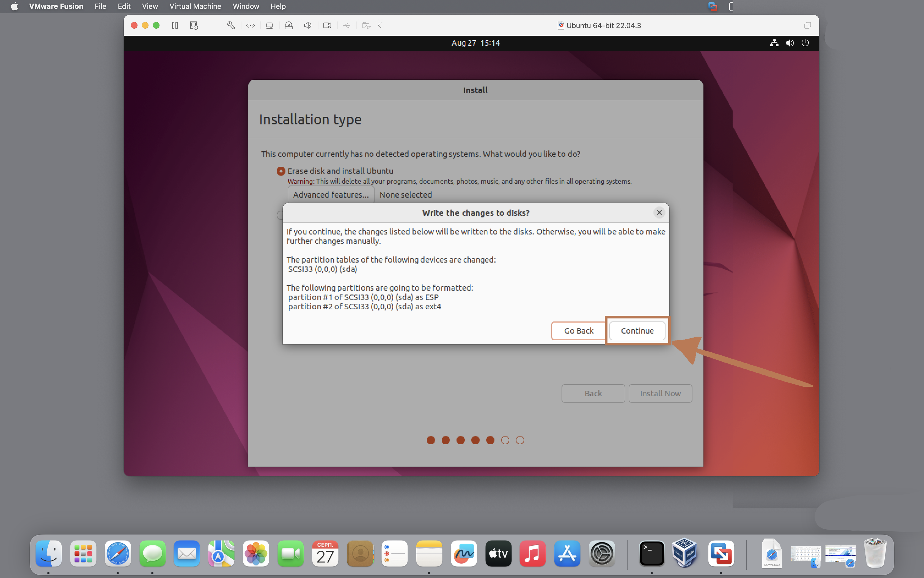Screen dimensions: 924x578
Task: Click Continue to write changes
Action: pos(637,331)
